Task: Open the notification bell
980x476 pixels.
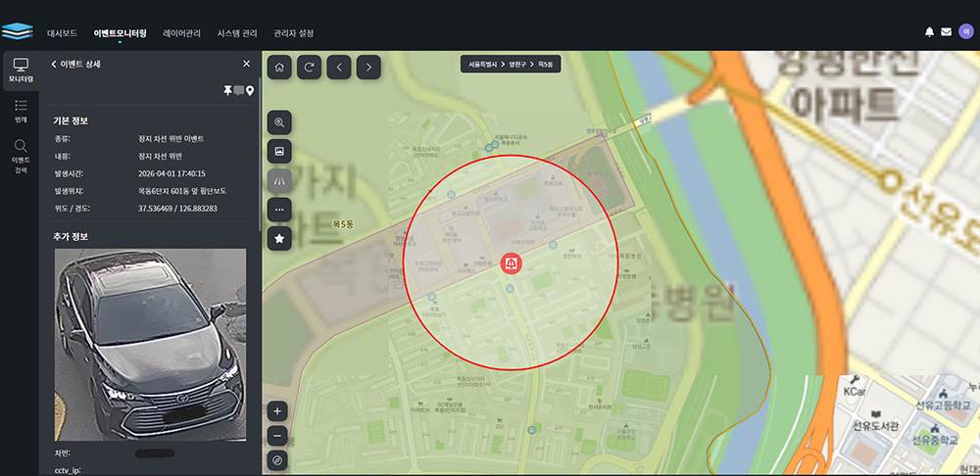Action: [x=929, y=32]
